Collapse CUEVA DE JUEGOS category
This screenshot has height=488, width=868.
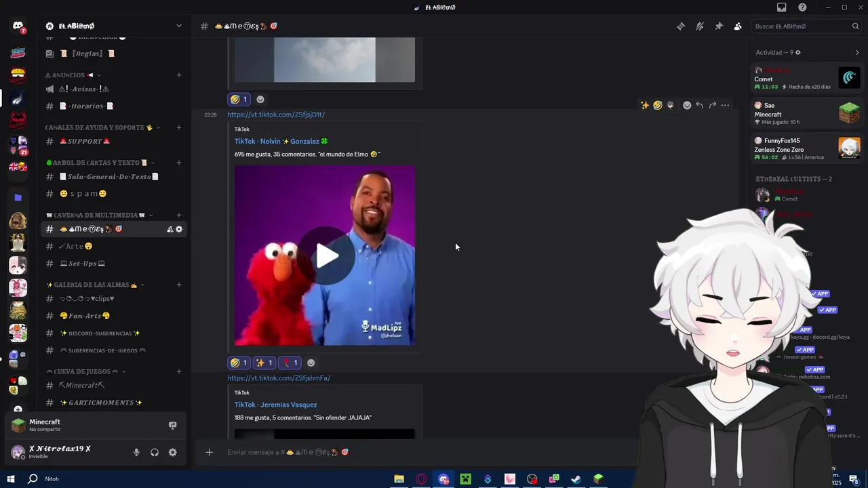(x=86, y=371)
